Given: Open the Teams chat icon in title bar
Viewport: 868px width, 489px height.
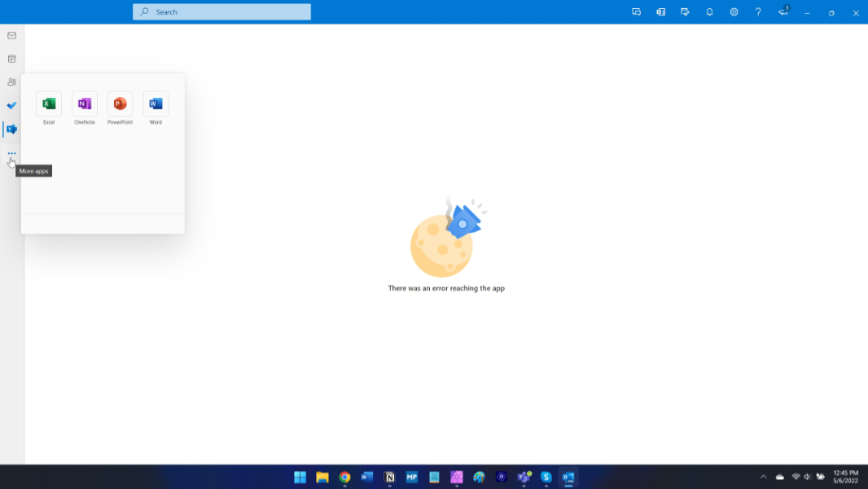Looking at the screenshot, I should click(636, 11).
